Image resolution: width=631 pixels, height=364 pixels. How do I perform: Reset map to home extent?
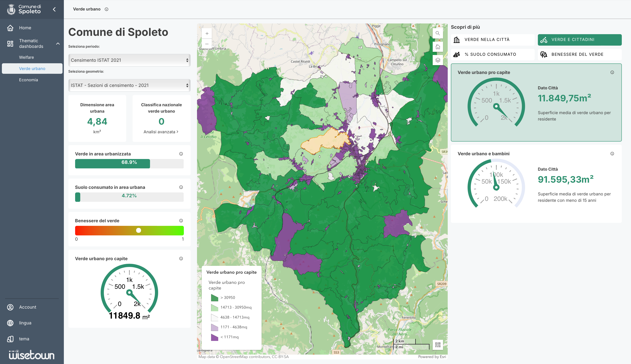point(438,47)
